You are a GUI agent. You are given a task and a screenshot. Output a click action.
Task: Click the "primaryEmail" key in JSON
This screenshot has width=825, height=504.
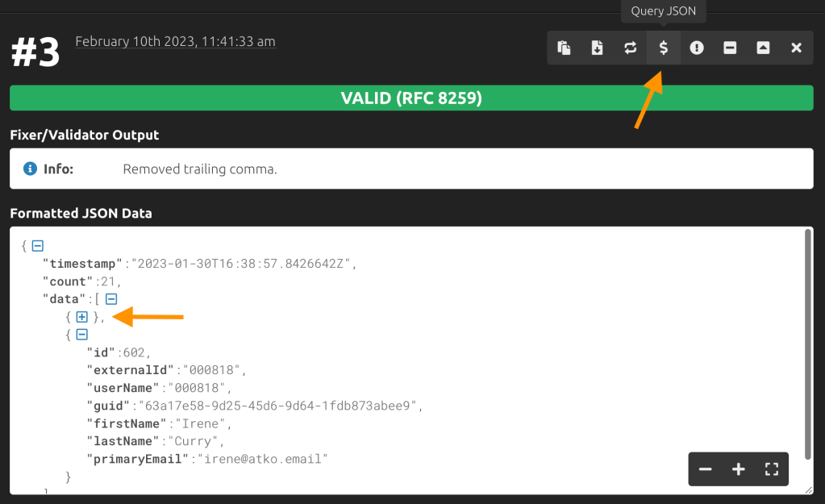tap(136, 459)
